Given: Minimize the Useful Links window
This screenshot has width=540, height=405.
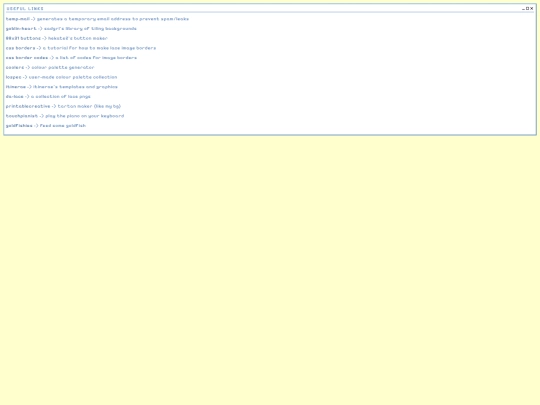Looking at the screenshot, I should [x=523, y=9].
